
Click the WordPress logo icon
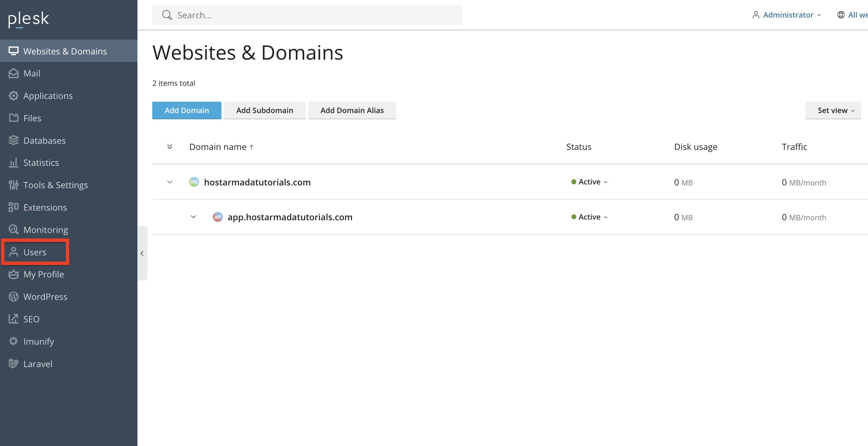pyautogui.click(x=13, y=297)
